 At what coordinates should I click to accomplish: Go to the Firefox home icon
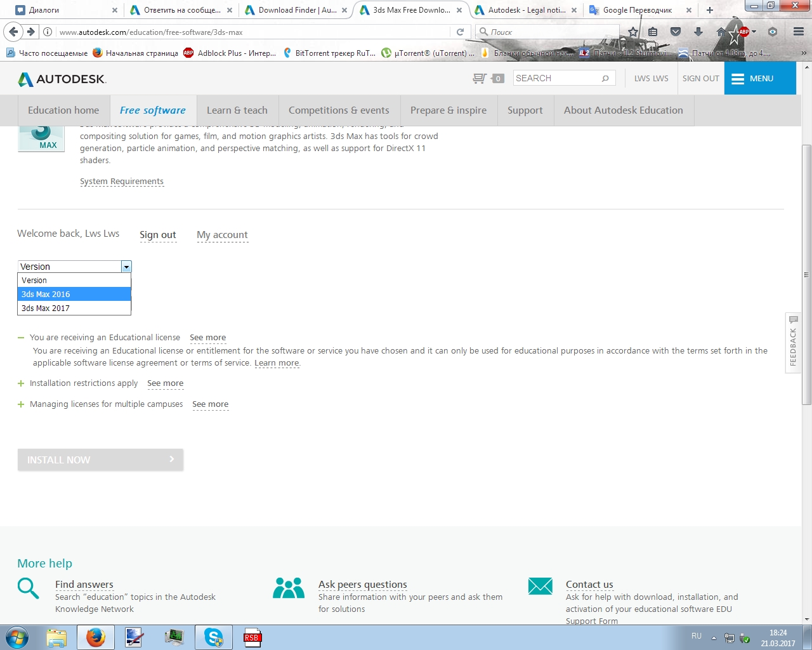721,32
